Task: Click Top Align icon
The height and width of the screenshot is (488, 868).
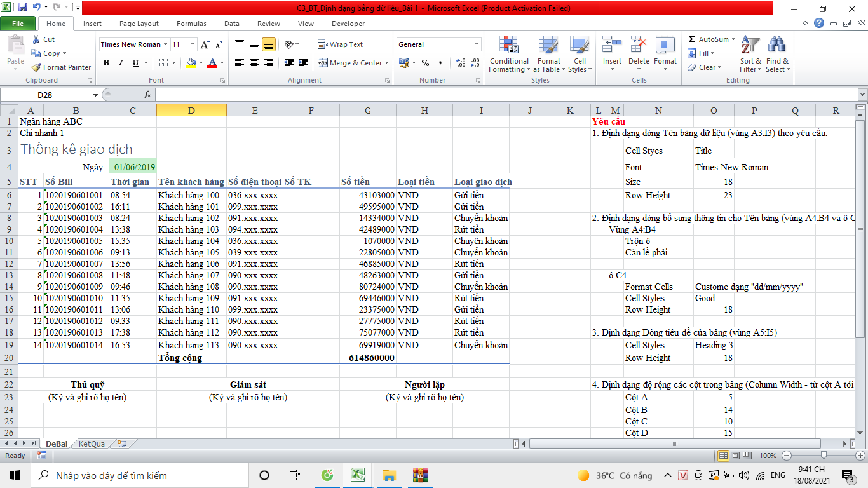Action: point(240,44)
